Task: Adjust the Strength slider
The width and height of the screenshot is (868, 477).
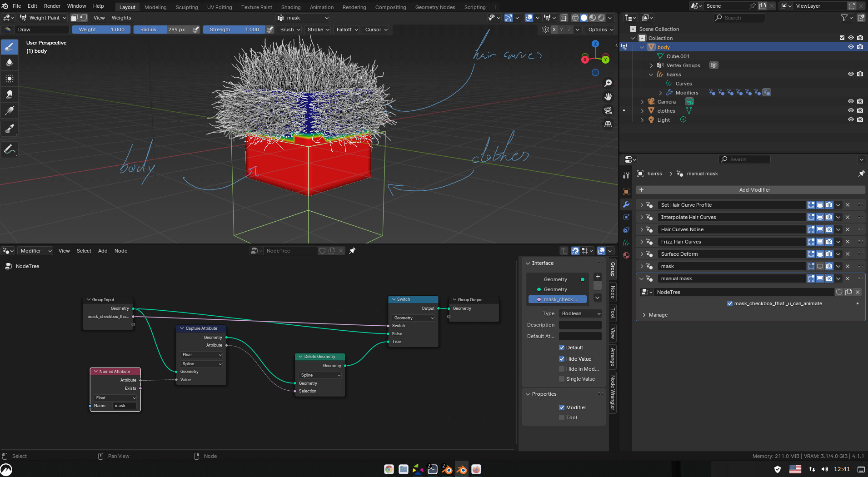Action: click(x=234, y=30)
